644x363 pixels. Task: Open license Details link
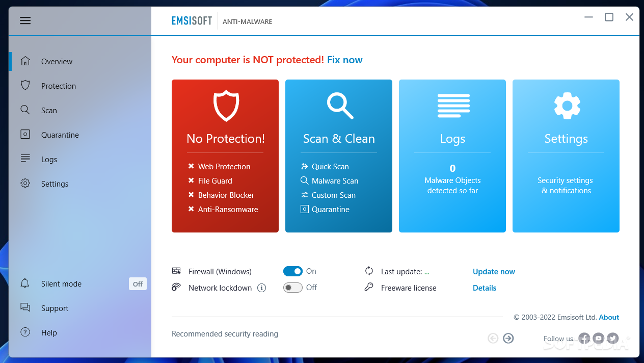pos(485,288)
